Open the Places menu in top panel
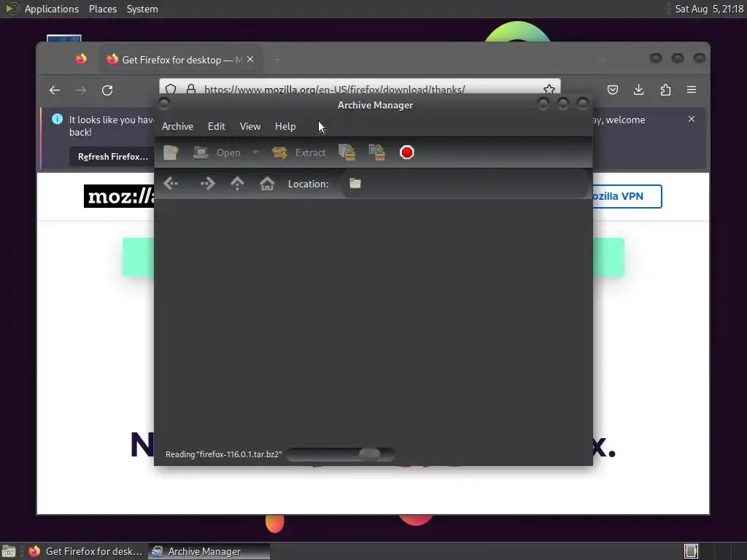The width and height of the screenshot is (747, 560). [103, 9]
